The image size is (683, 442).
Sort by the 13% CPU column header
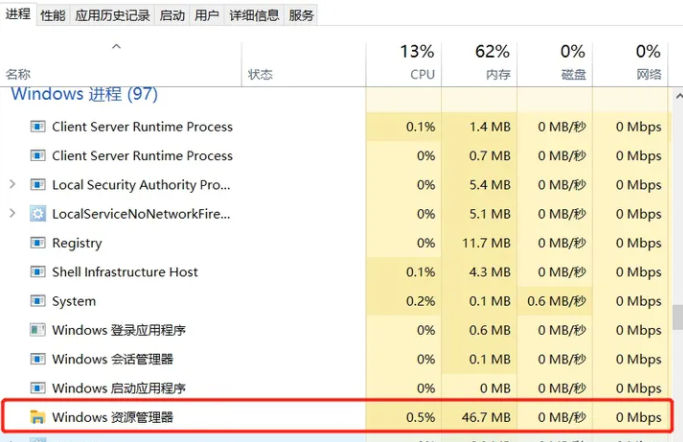pyautogui.click(x=404, y=63)
